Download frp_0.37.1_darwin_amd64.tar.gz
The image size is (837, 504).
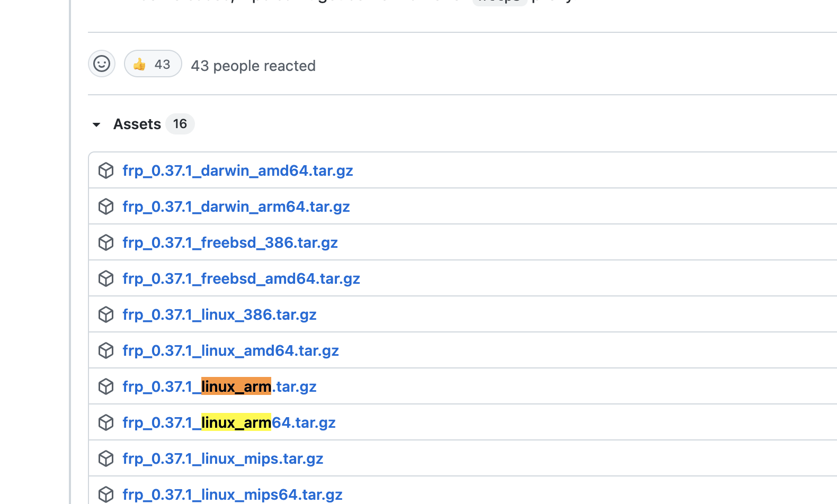[x=238, y=170]
